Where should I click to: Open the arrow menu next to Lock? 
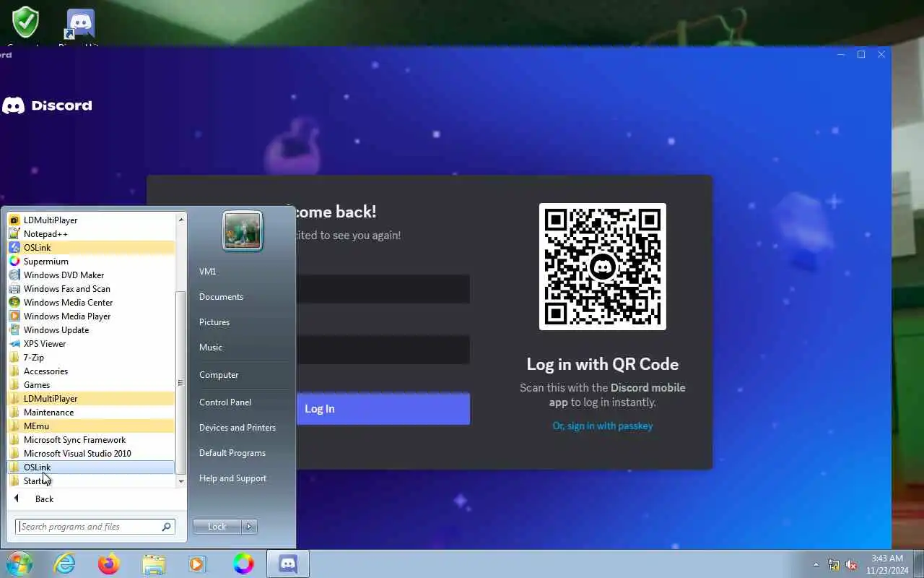pyautogui.click(x=249, y=526)
